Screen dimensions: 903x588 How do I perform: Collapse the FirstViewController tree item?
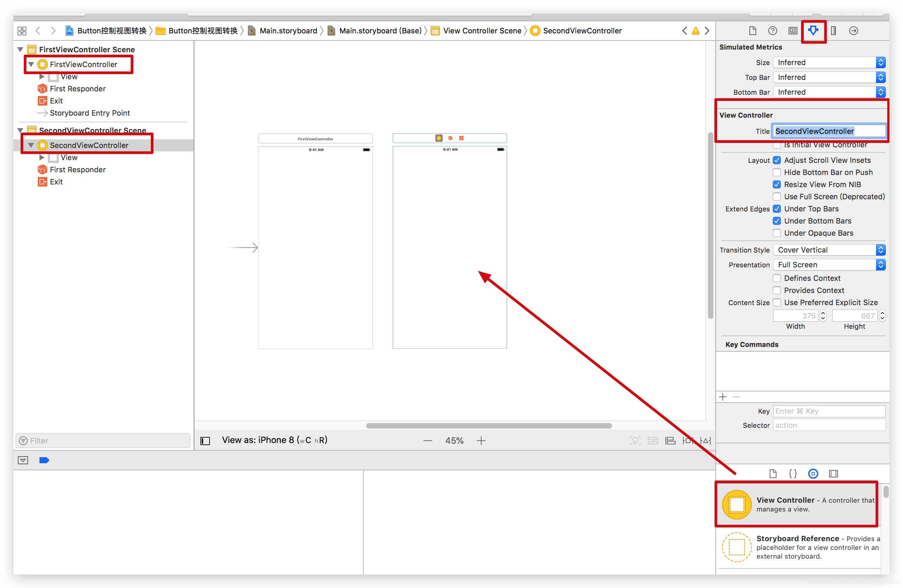(x=31, y=64)
